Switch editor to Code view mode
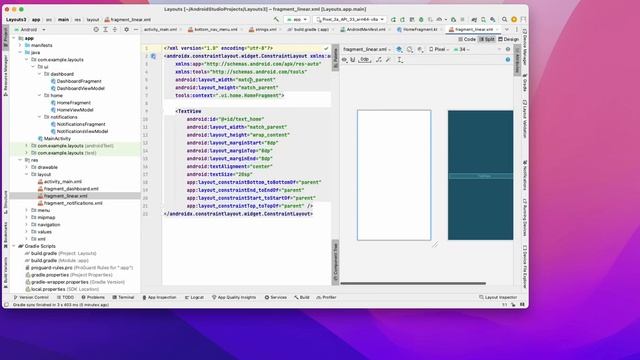 point(467,39)
